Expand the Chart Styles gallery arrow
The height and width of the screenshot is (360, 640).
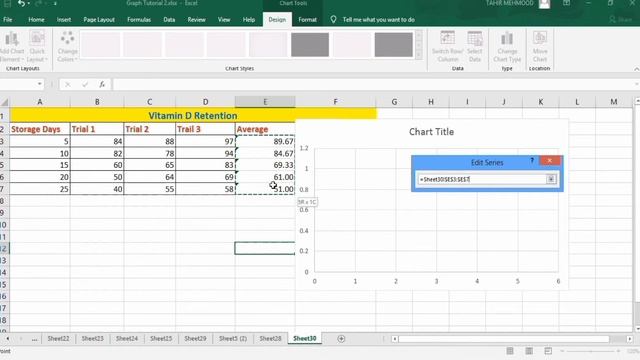(x=419, y=56)
